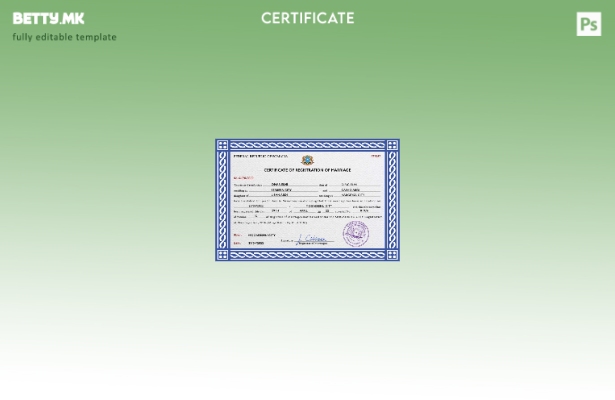
Task: Click the left braided blue border
Action: click(x=222, y=200)
